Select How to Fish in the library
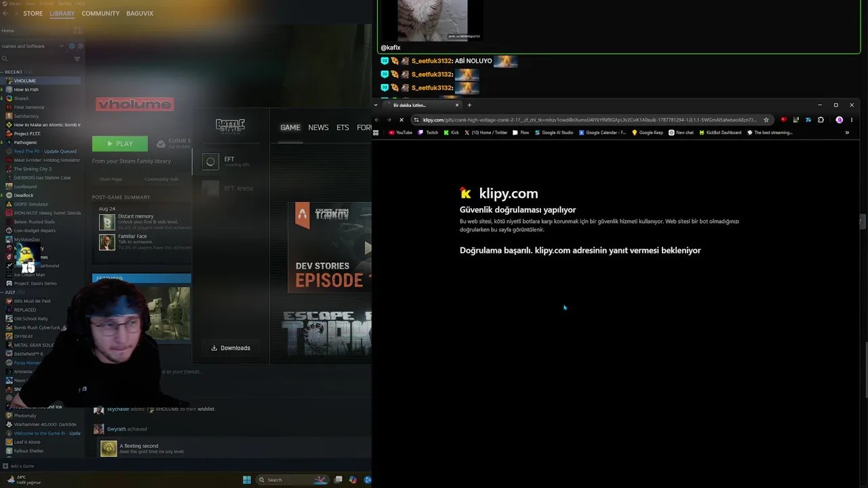The width and height of the screenshot is (868, 488). 26,89
